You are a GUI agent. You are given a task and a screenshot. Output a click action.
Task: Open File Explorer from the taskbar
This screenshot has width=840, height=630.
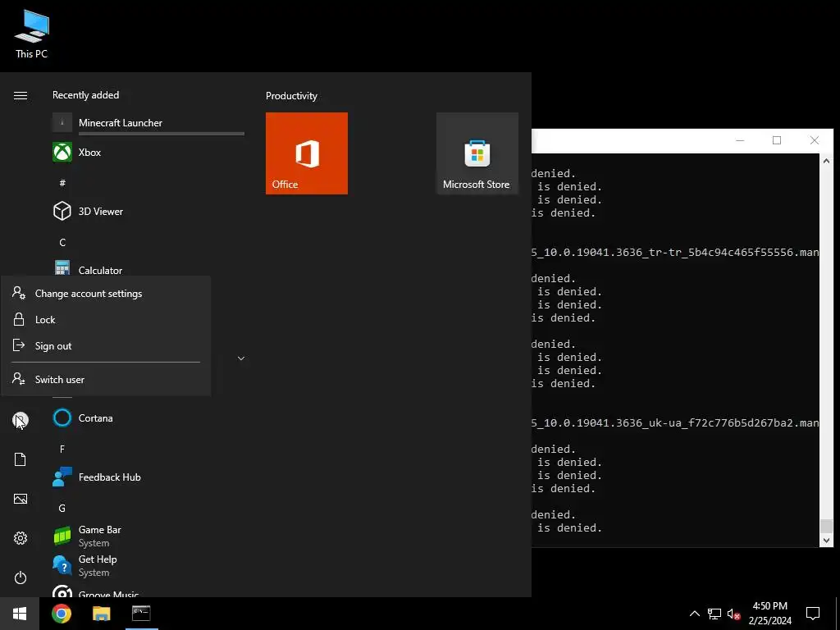click(x=101, y=614)
